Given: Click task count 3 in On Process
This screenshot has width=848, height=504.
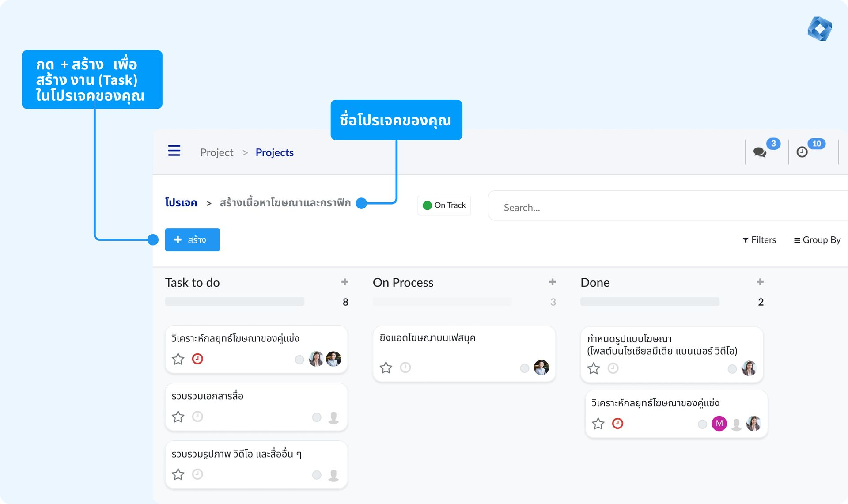Looking at the screenshot, I should [553, 302].
